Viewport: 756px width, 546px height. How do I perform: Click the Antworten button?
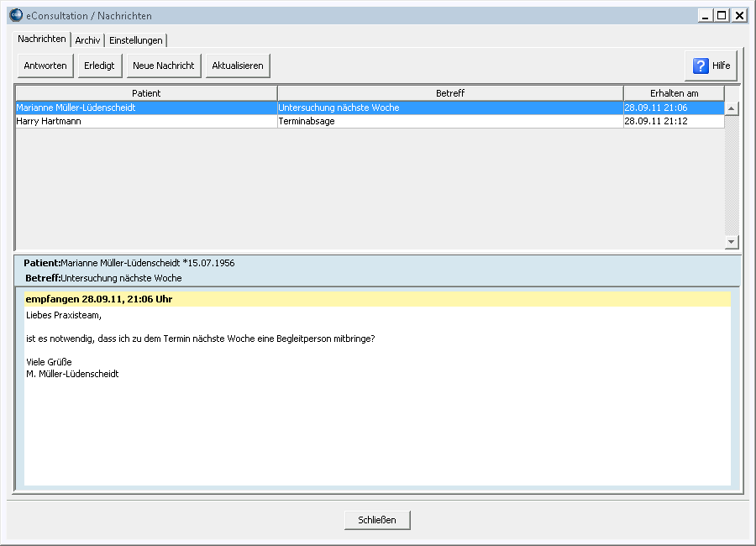tap(45, 66)
